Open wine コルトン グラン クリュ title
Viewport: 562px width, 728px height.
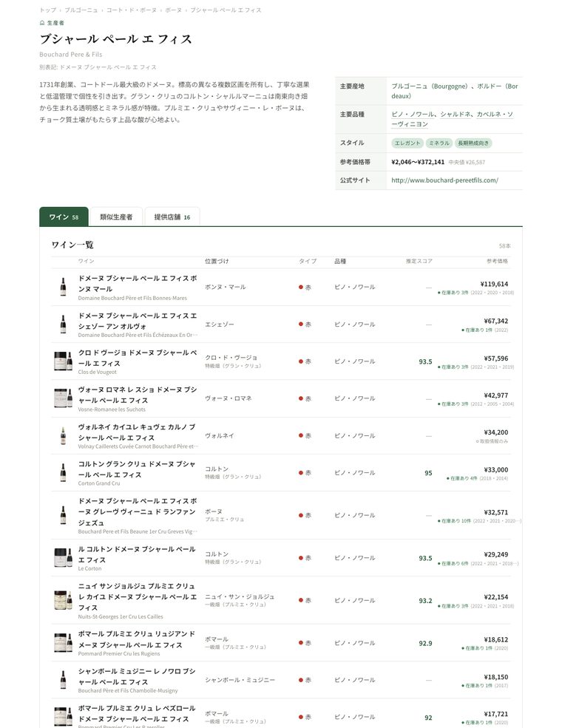[137, 469]
